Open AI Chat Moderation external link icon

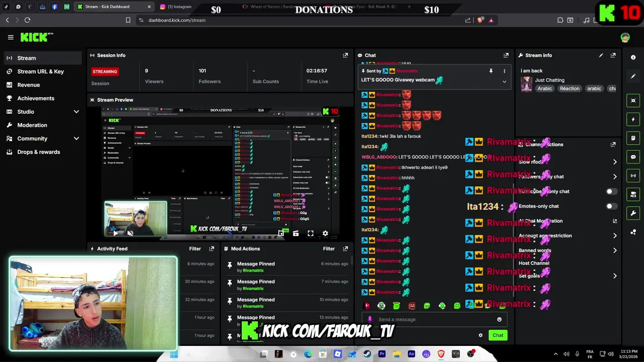coord(615,221)
